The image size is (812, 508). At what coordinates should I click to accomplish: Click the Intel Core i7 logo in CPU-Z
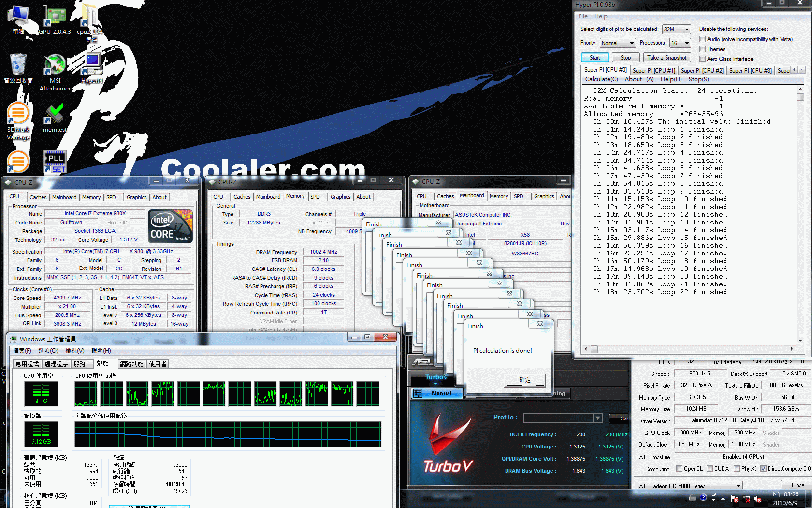pos(170,226)
